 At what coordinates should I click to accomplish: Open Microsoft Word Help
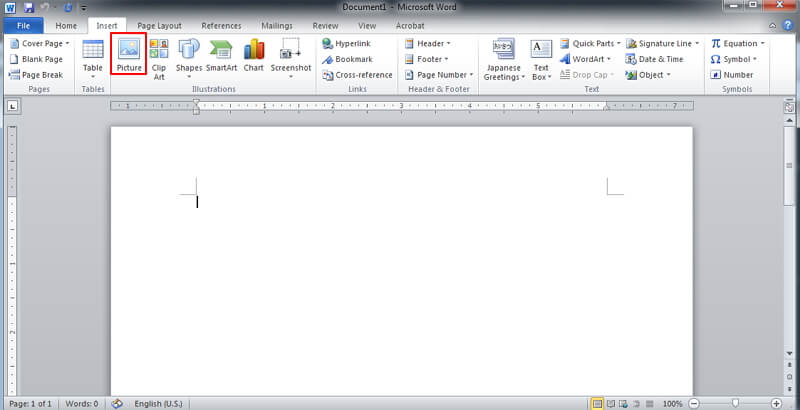(x=788, y=25)
